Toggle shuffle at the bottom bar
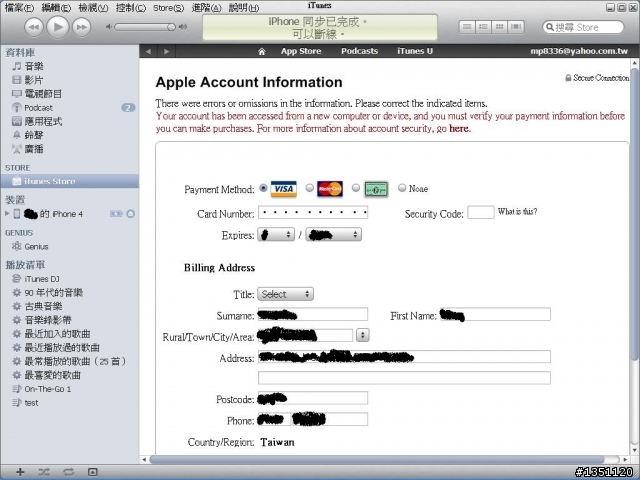Screen dimensions: 640x480 [x=44, y=472]
